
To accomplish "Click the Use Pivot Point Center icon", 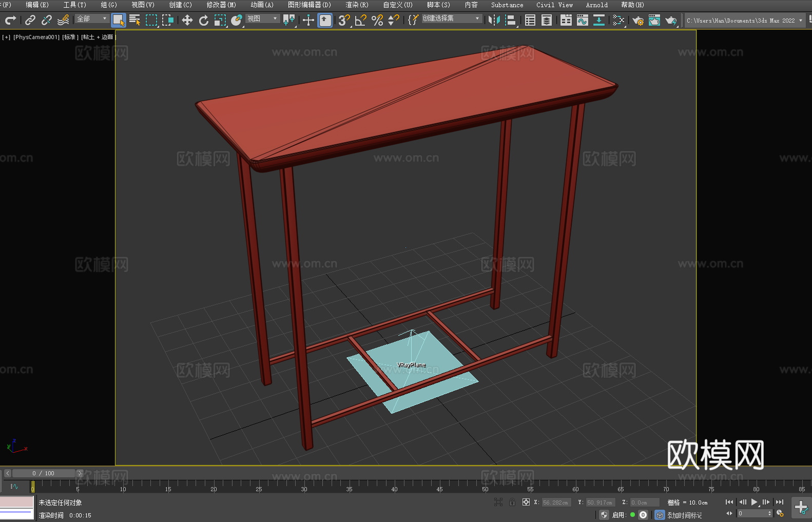I will point(289,21).
